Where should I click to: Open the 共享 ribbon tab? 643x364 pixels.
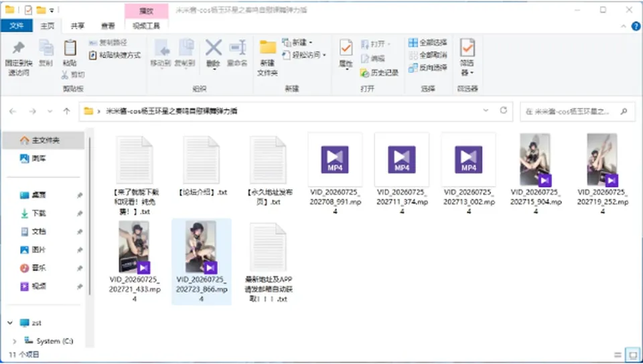78,26
